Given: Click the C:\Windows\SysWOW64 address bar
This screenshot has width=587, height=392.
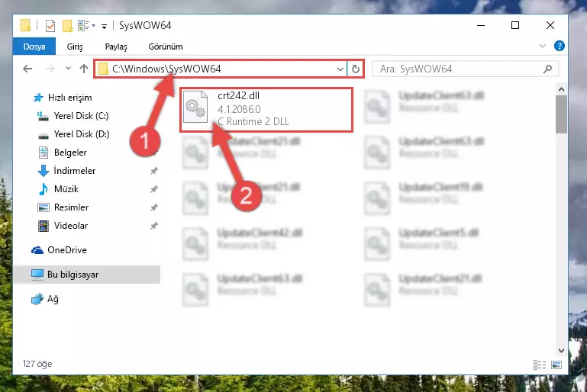Looking at the screenshot, I should coord(221,69).
